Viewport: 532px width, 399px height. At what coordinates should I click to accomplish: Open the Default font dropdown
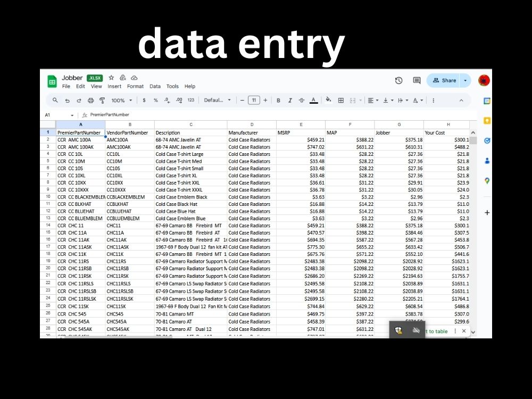[217, 100]
